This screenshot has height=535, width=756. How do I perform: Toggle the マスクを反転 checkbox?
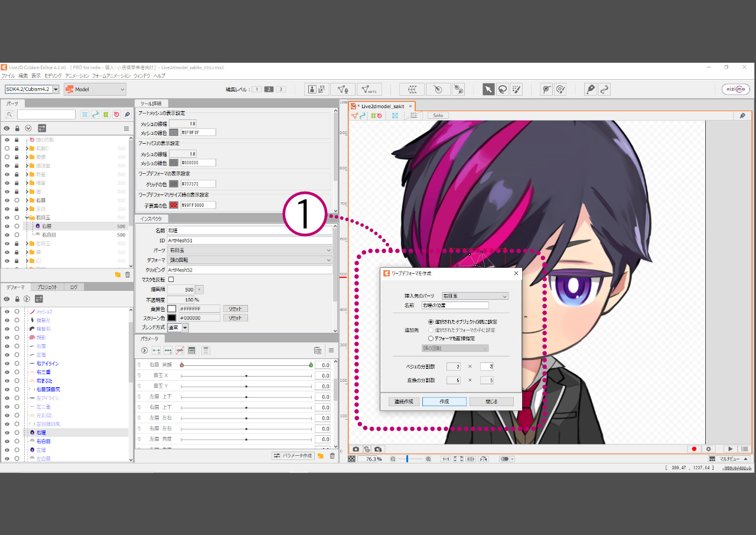[171, 280]
